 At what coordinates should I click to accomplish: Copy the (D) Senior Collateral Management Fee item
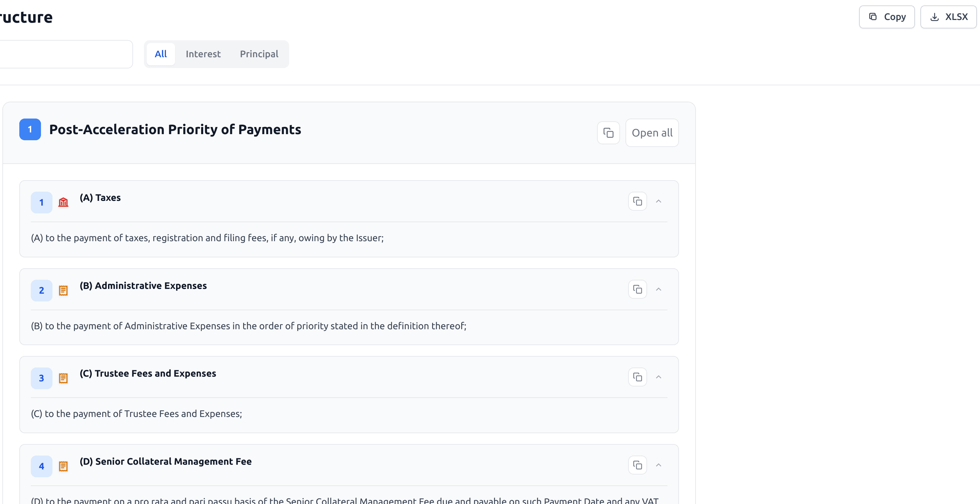pyautogui.click(x=637, y=465)
